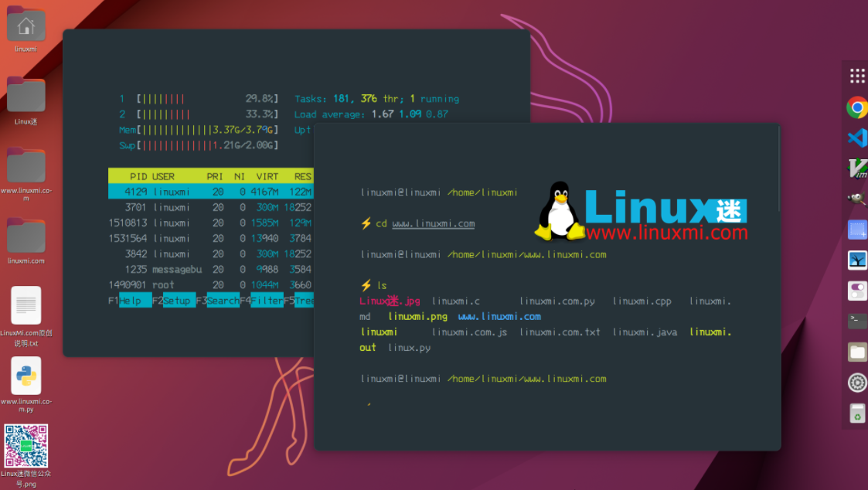Screen dimensions: 868x490
Task: Click blue www.linuxmi.com directory in ls output
Action: 499,317
